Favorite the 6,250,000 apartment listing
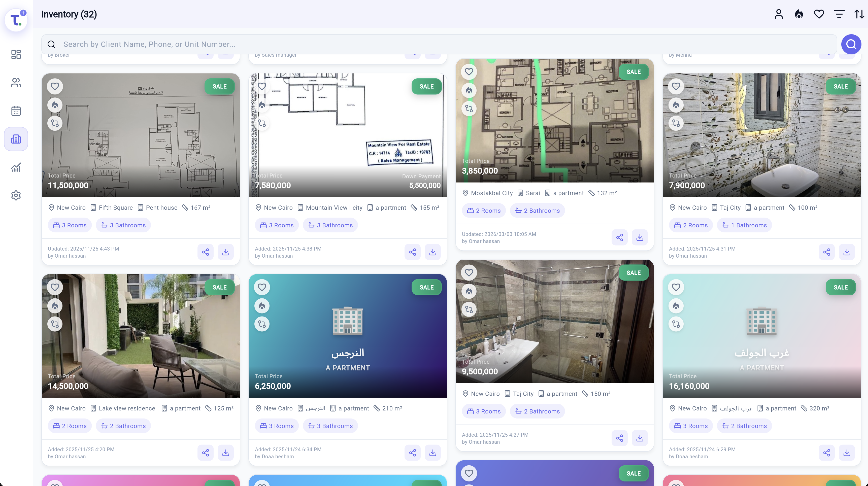The height and width of the screenshot is (486, 868). (262, 287)
